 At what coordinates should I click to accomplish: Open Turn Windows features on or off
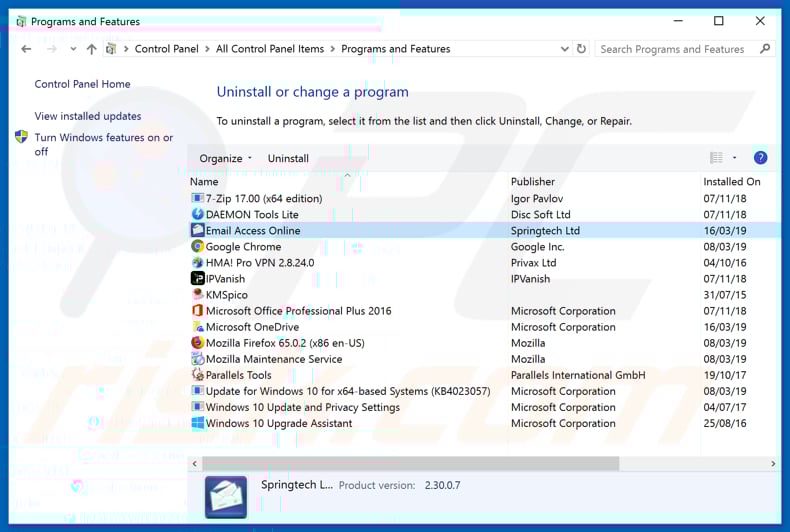pos(104,145)
